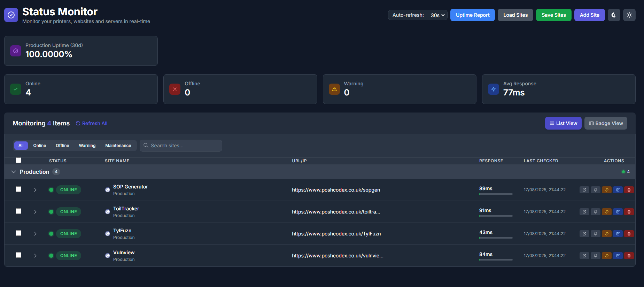Image resolution: width=644 pixels, height=287 pixels.
Task: Click the Add Site button
Action: click(590, 15)
